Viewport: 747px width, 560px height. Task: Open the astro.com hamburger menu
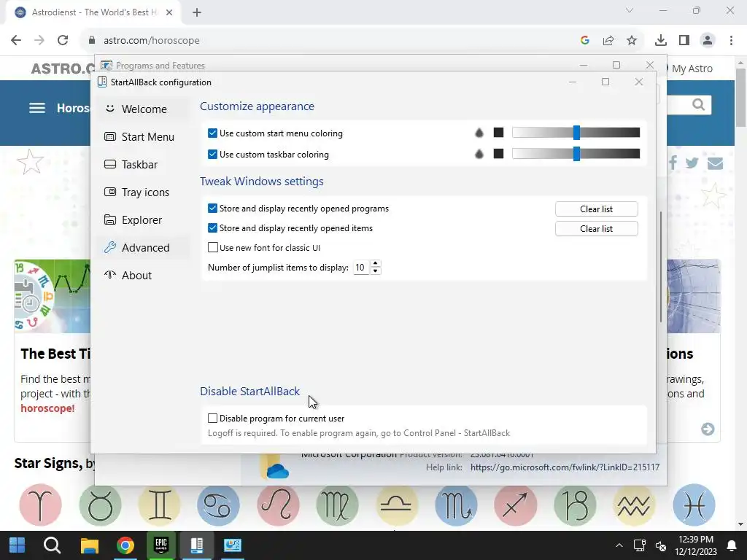click(37, 108)
